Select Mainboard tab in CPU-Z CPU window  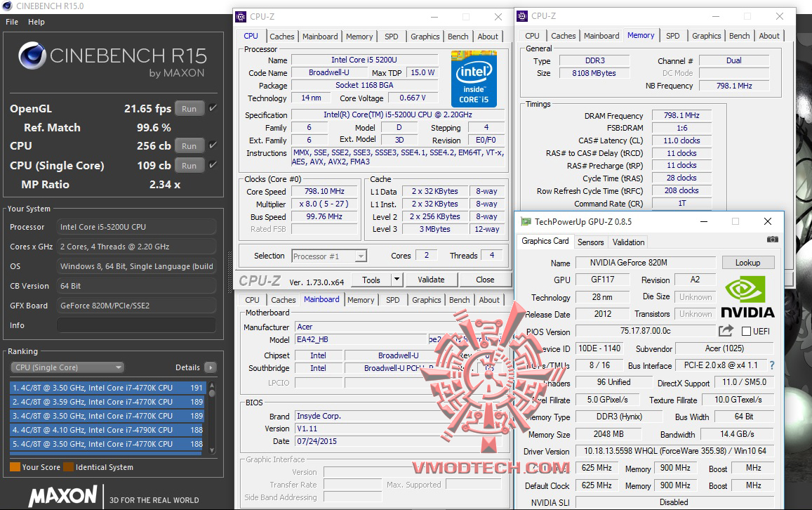[320, 37]
